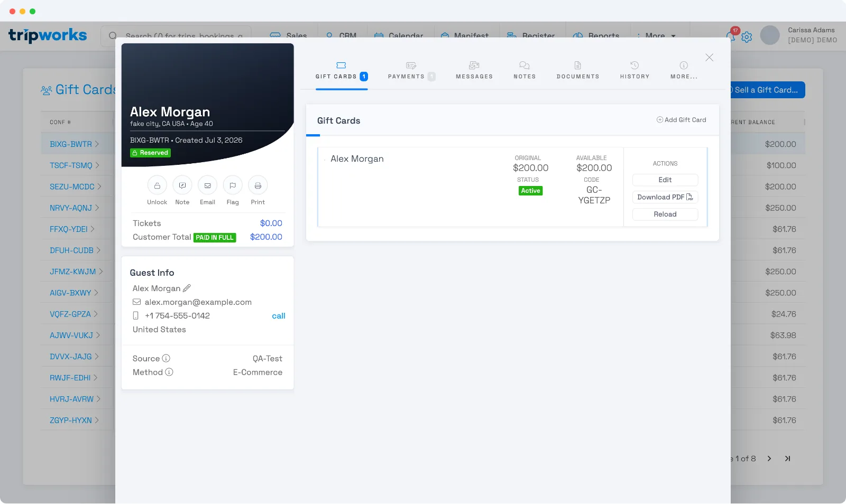Click the Edit action button
Image resolution: width=846 pixels, height=504 pixels.
click(x=665, y=180)
